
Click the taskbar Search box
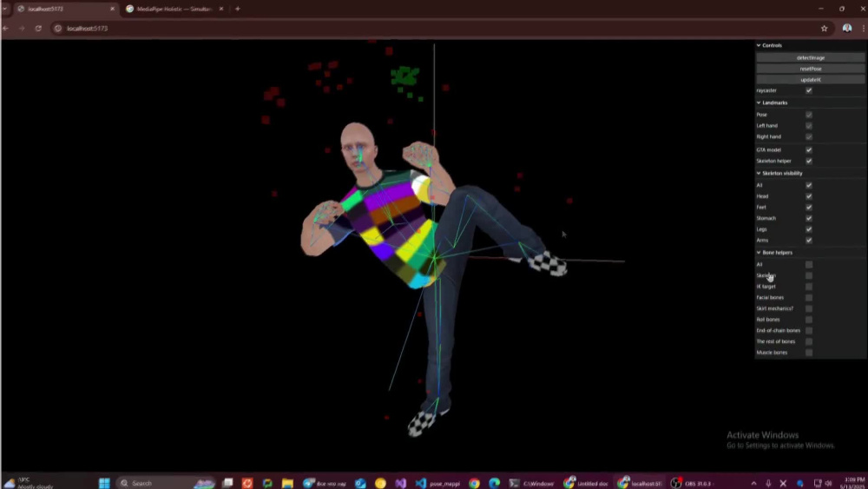click(x=166, y=483)
